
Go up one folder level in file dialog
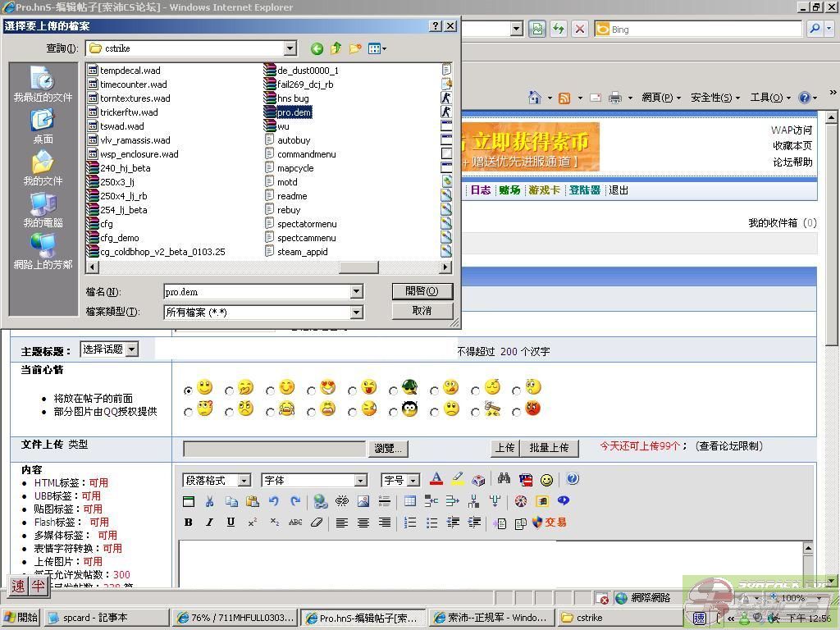pos(336,49)
